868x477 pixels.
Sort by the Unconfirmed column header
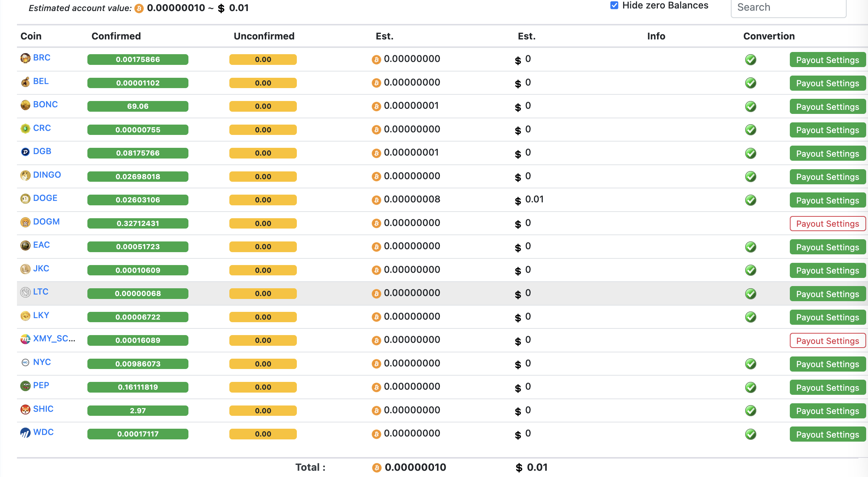(264, 36)
